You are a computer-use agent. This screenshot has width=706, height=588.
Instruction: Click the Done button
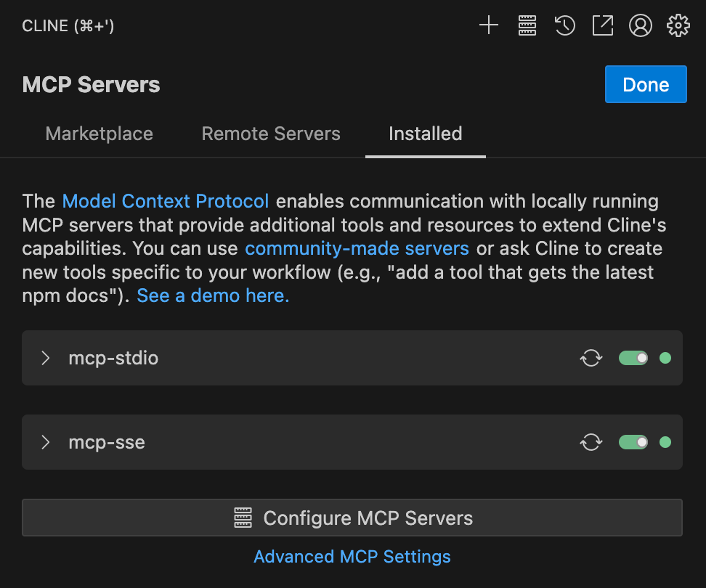646,85
